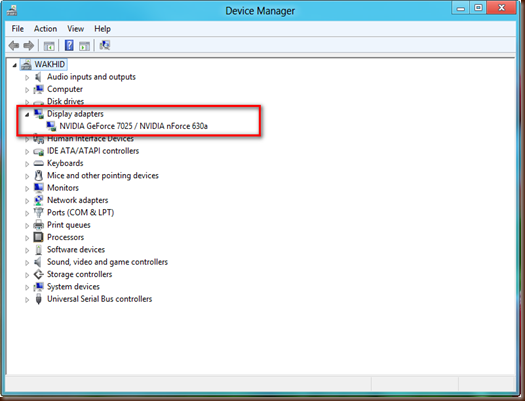Select the Network adapters label
This screenshot has width=525, height=401.
(x=78, y=200)
